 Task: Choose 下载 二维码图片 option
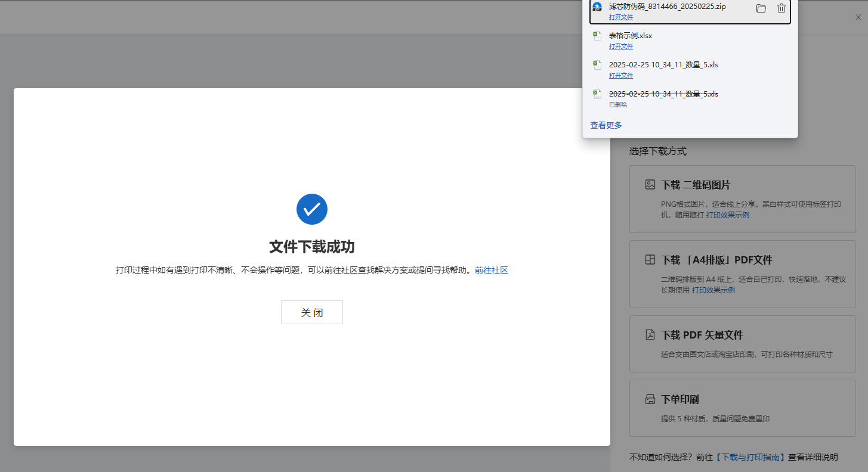pyautogui.click(x=743, y=199)
